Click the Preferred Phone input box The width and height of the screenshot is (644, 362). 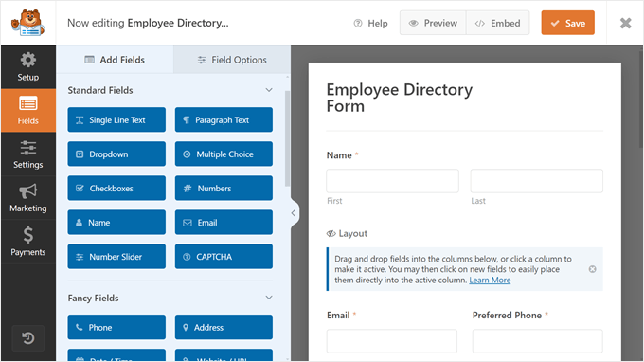[537, 340]
